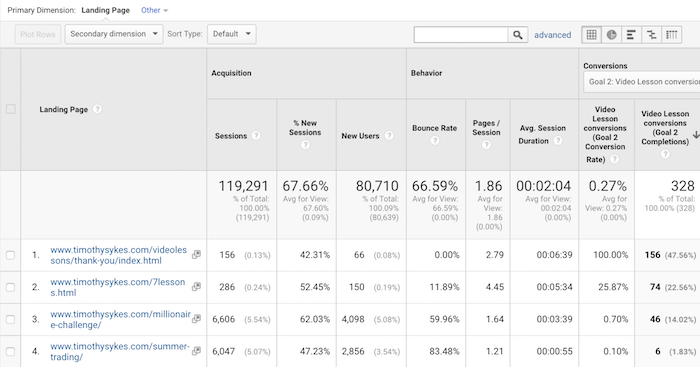
Task: Expand the Sort Type Default dropdown
Action: (232, 34)
